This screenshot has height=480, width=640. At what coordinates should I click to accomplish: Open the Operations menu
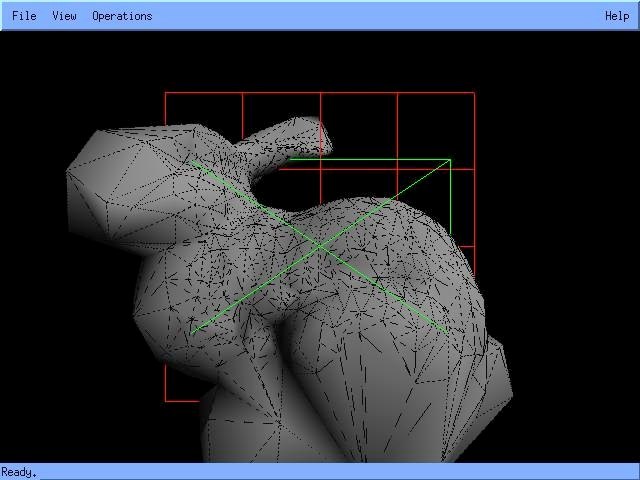point(122,16)
